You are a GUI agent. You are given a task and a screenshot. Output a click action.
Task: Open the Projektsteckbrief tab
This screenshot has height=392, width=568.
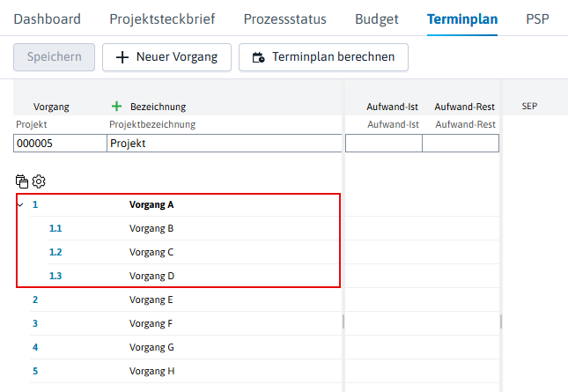[x=162, y=18]
